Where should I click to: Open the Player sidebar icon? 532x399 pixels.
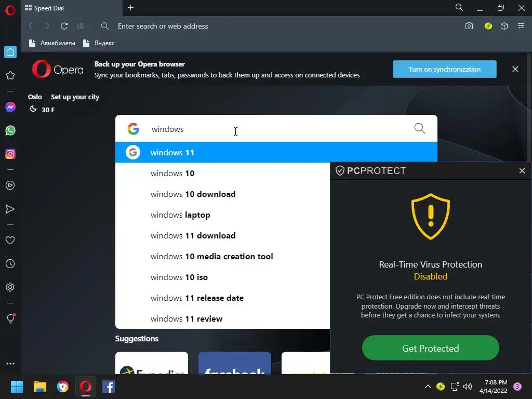tap(10, 185)
